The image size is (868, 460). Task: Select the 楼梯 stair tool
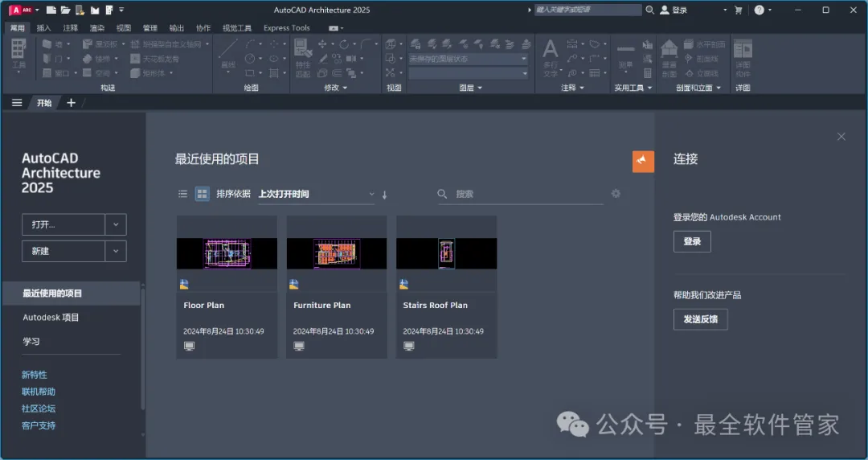click(x=97, y=58)
